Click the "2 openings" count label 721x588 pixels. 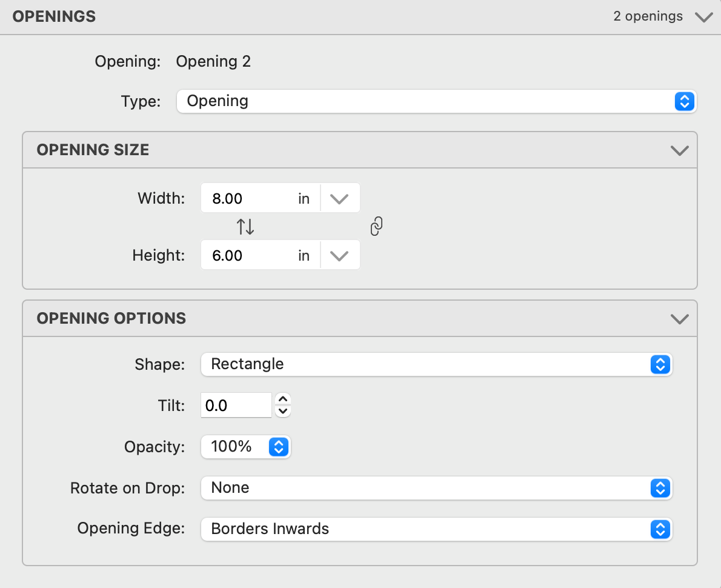coord(648,16)
